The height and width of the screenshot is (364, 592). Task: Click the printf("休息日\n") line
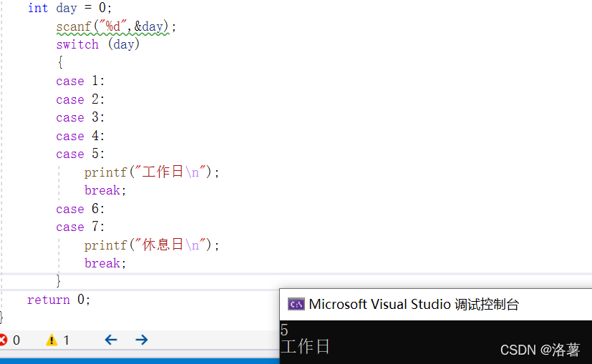coord(151,245)
